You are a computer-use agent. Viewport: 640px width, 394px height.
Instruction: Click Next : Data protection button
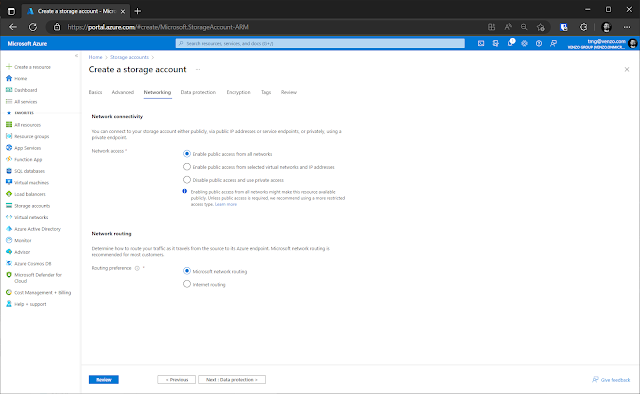click(x=232, y=380)
